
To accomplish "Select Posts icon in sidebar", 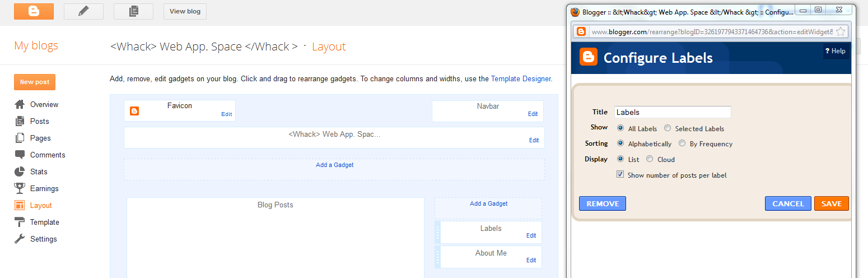I will click(20, 121).
